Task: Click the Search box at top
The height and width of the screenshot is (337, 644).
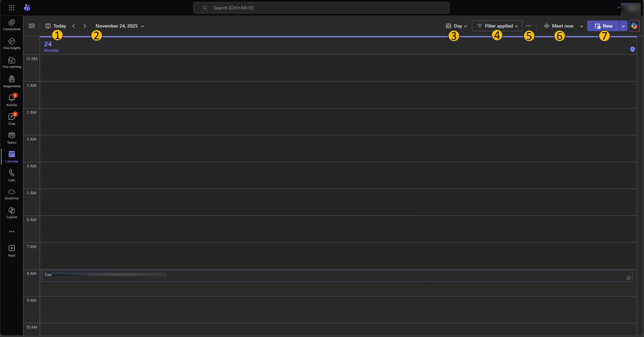Action: point(321,8)
